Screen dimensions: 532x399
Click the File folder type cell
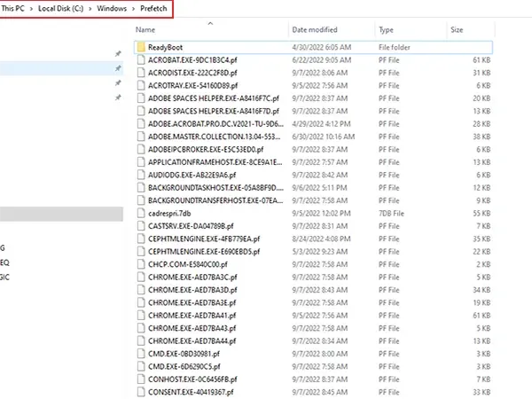coord(395,47)
